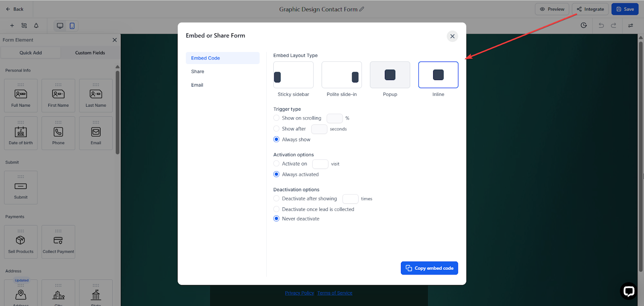Viewport: 644px width, 306px height.
Task: Click the undo arrow icon
Action: click(601, 25)
